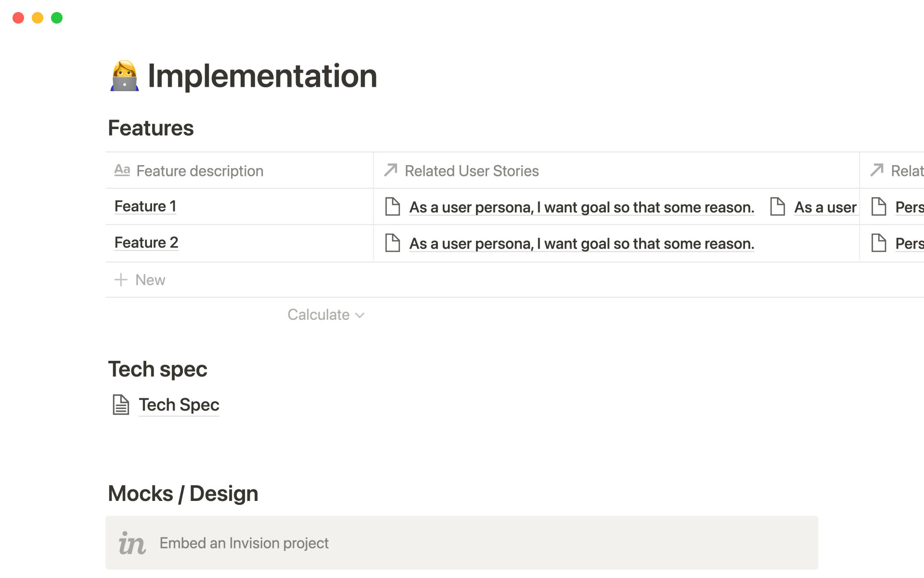Click page icon beside Pers in Feature 1 row
924x578 pixels.
coord(879,207)
